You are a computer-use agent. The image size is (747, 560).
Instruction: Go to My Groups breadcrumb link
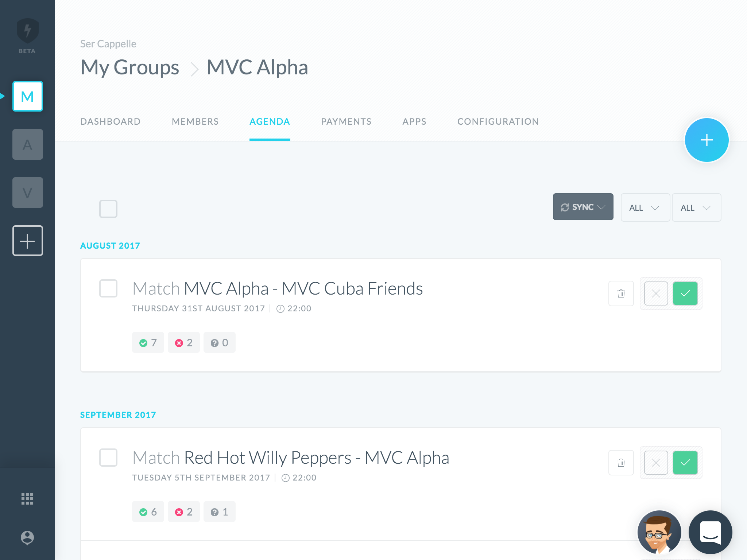point(130,67)
